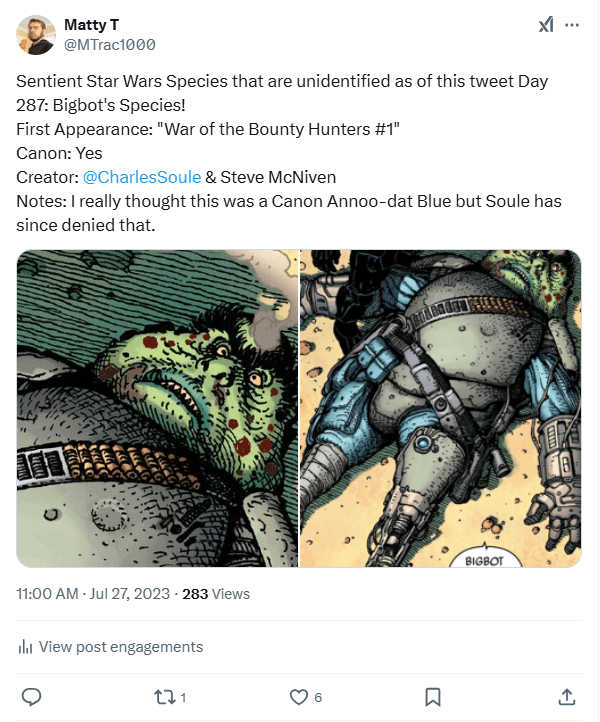Click the like count number 6
This screenshot has width=600, height=722.
coord(318,697)
